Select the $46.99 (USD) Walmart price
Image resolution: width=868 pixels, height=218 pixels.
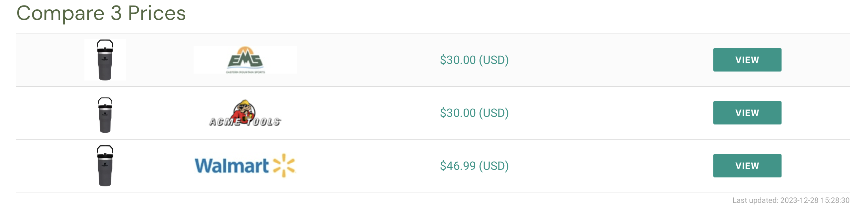(474, 166)
